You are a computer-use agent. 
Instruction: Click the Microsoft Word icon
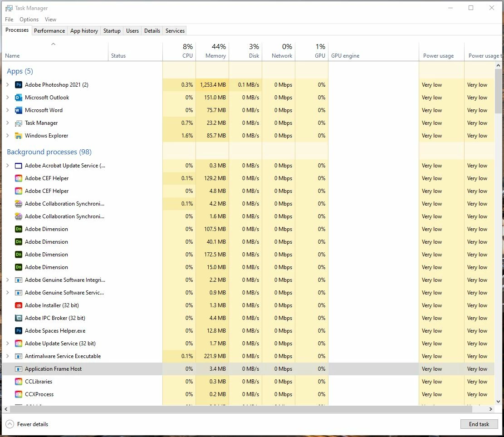coord(19,110)
